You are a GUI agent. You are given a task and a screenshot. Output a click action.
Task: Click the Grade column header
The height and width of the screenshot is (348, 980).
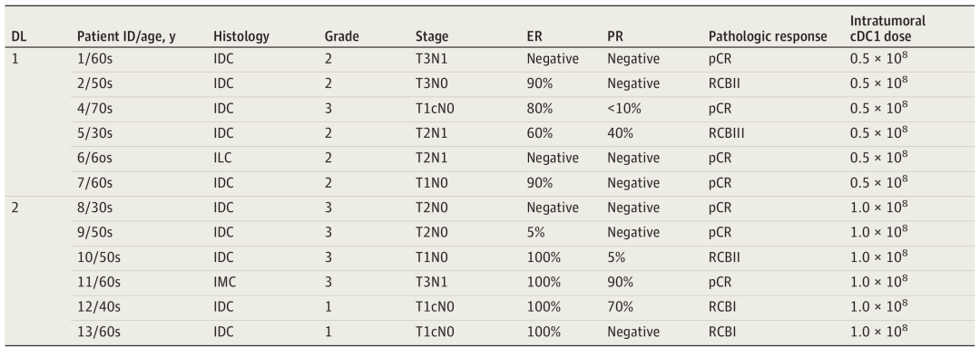pos(341,37)
